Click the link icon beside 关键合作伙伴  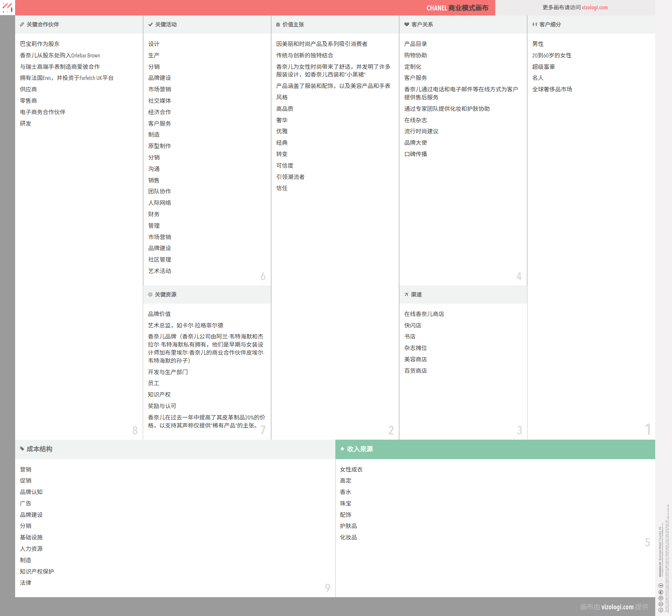[22, 25]
